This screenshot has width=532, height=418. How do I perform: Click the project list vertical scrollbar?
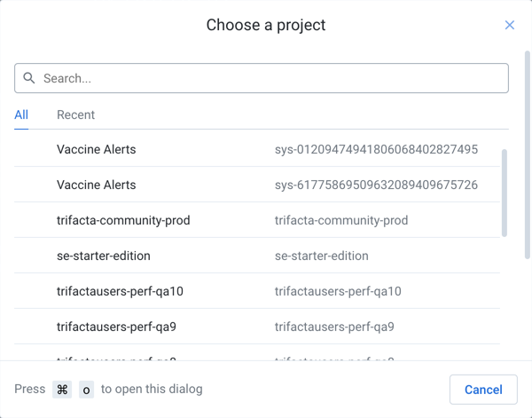click(505, 193)
